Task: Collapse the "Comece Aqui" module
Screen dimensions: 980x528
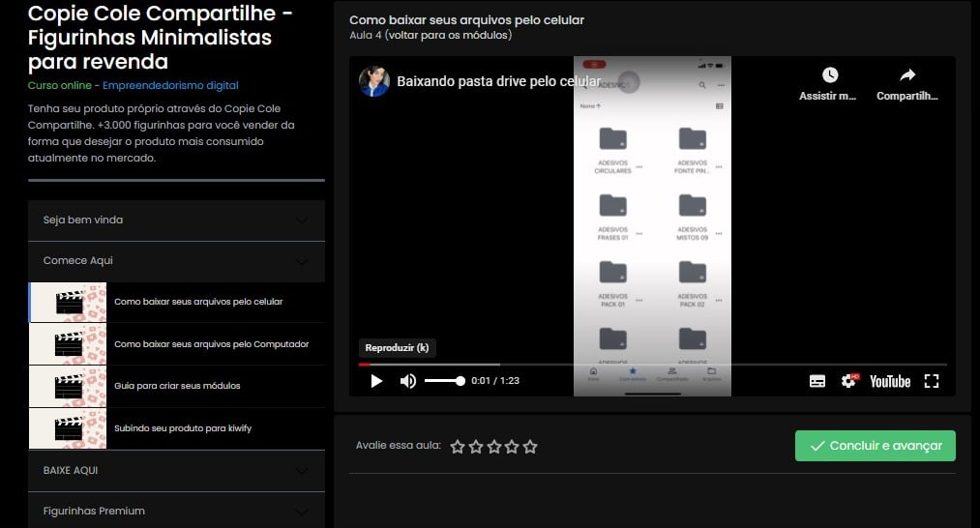Action: coord(176,261)
